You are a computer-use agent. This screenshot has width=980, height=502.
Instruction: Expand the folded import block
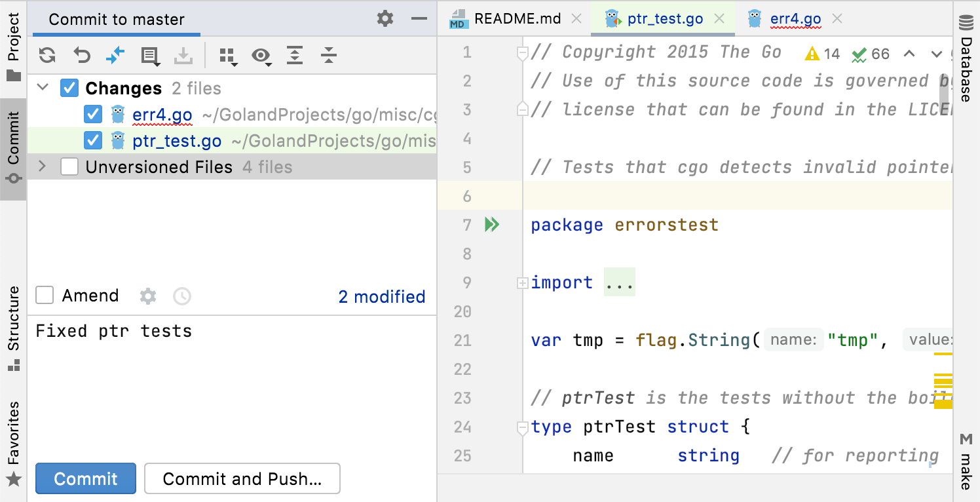(619, 282)
